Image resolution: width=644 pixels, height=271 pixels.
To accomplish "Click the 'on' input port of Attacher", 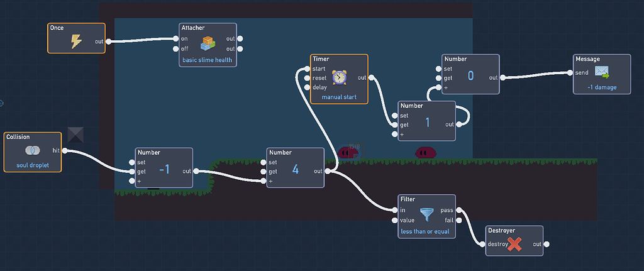I will tap(176, 39).
